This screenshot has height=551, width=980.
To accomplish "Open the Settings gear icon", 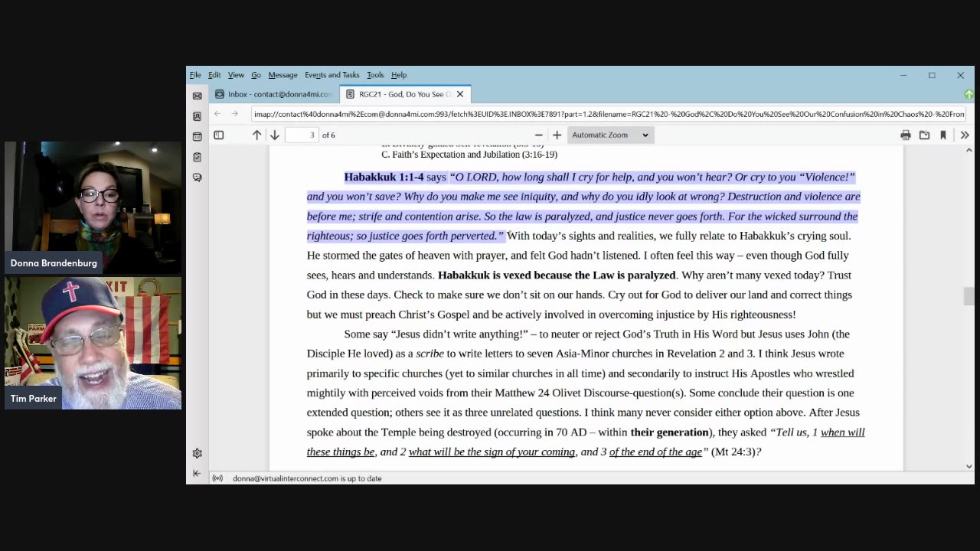I will tap(197, 453).
